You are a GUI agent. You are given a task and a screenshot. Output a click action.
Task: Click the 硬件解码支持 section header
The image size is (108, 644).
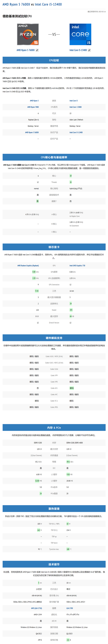54,338
